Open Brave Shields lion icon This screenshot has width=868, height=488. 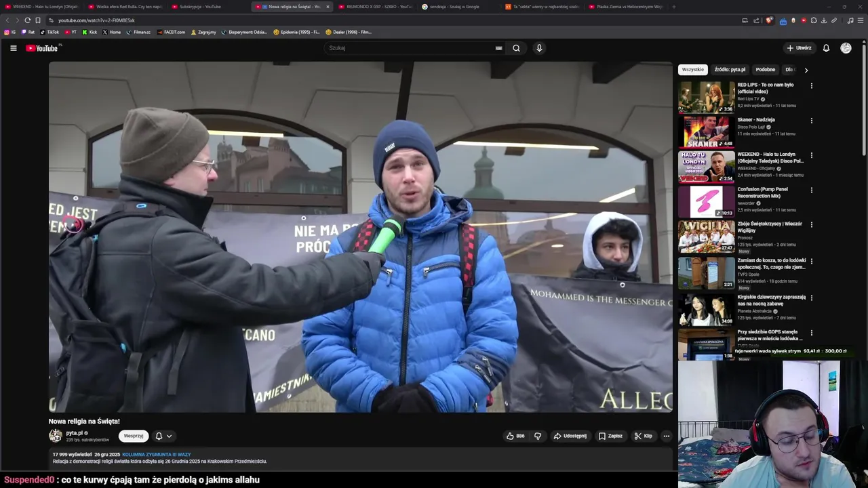pyautogui.click(x=769, y=20)
